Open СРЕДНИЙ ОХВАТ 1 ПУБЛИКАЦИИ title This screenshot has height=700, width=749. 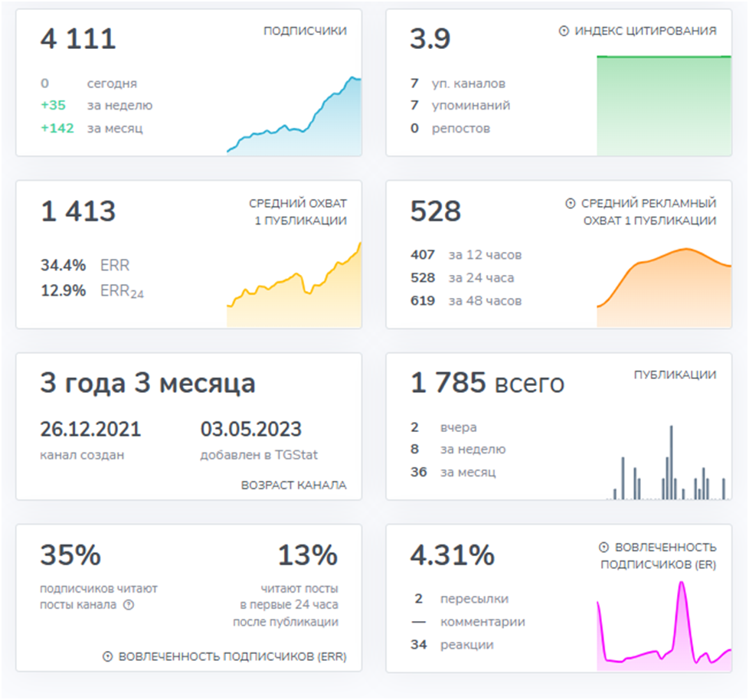[298, 212]
